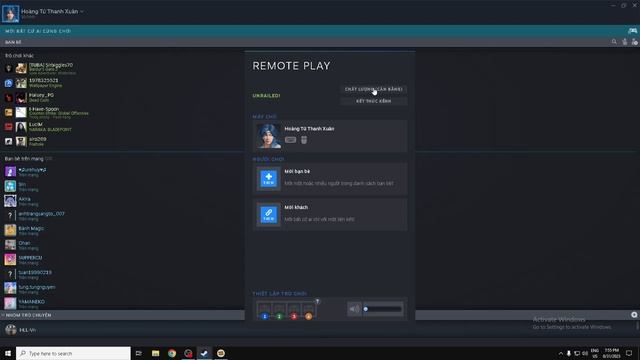Select the red controller slot 3
640x360 pixels.
tap(294, 316)
